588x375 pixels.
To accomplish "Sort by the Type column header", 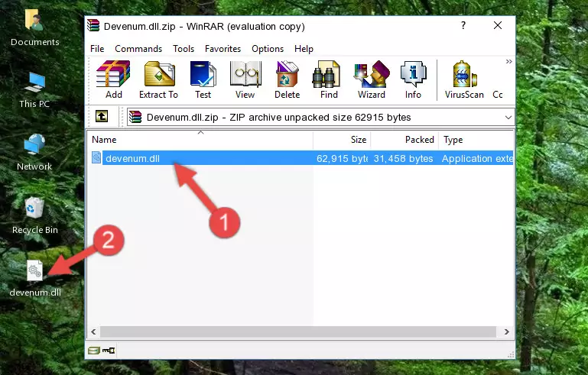I will 476,139.
